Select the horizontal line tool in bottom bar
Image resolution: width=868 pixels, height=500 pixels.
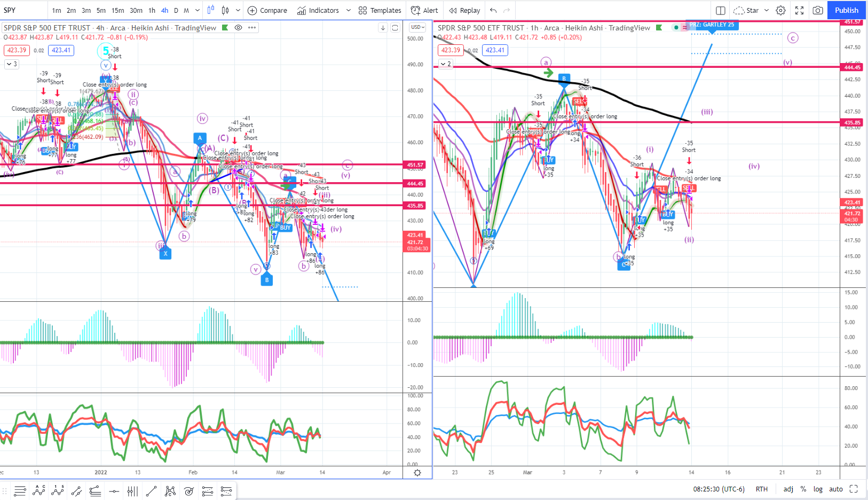[114, 491]
